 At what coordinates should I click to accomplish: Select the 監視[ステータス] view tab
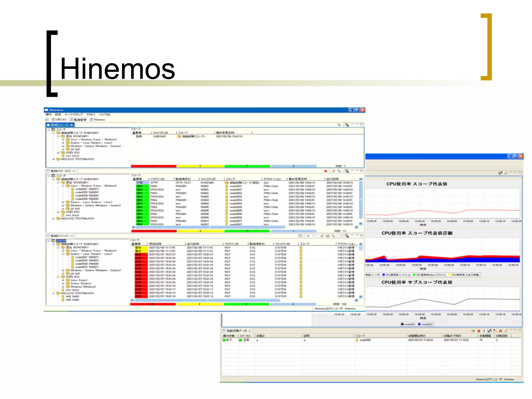pos(61,171)
